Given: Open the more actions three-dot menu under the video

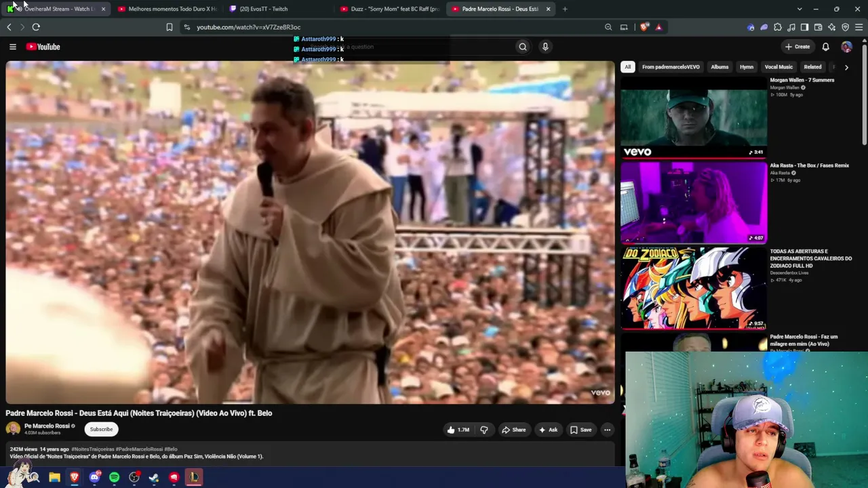Looking at the screenshot, I should coord(607,430).
